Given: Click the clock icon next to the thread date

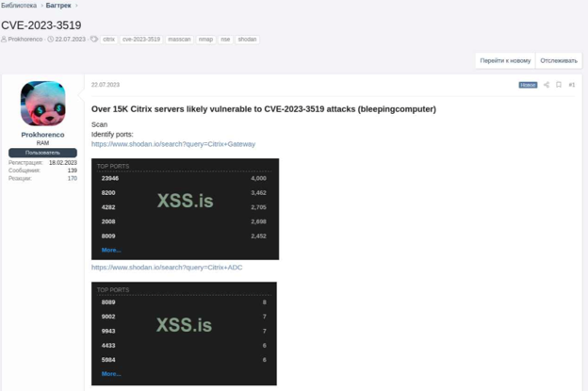Looking at the screenshot, I should 50,39.
